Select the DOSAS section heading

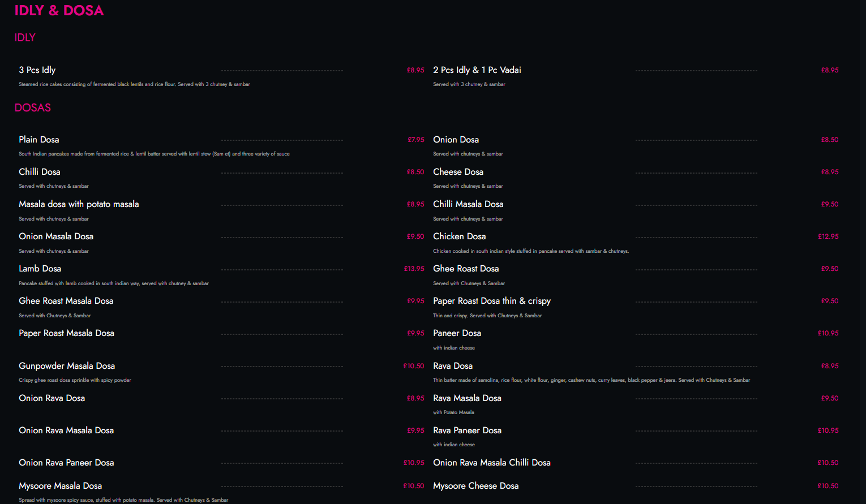tap(33, 108)
